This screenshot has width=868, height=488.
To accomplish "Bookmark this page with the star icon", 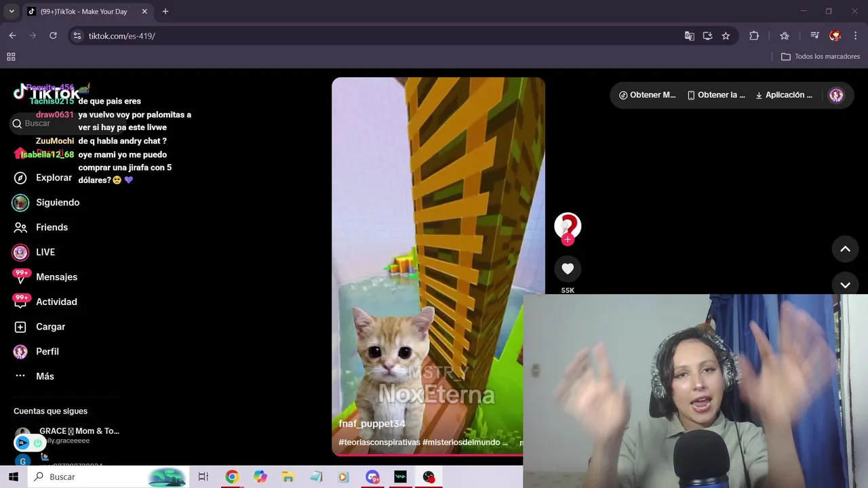I will coord(726,36).
